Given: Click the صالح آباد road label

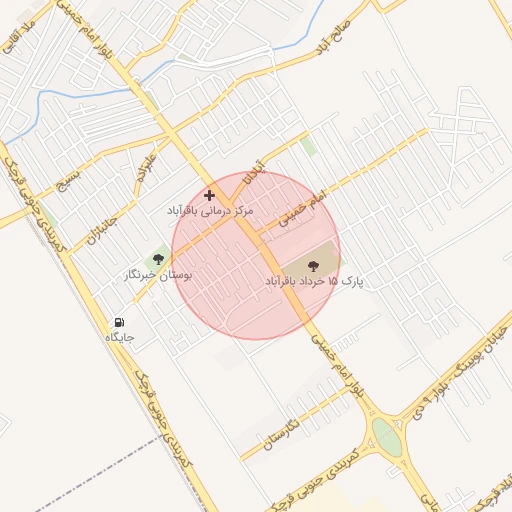Looking at the screenshot, I should (334, 37).
